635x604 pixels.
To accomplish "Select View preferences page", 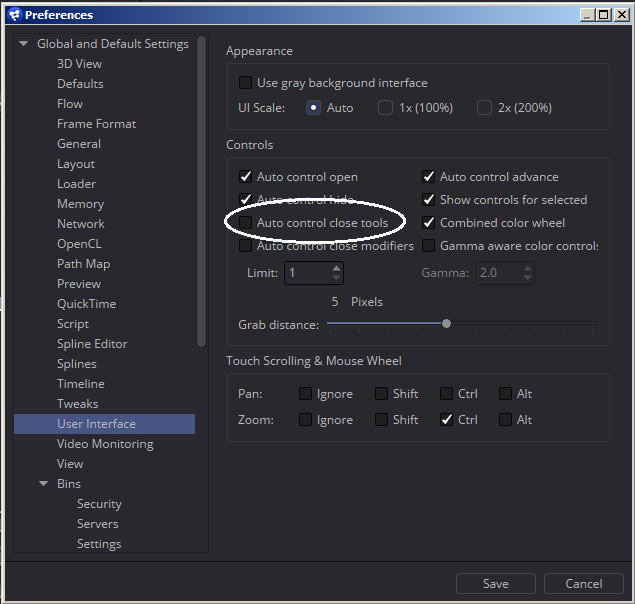I will pos(70,463).
